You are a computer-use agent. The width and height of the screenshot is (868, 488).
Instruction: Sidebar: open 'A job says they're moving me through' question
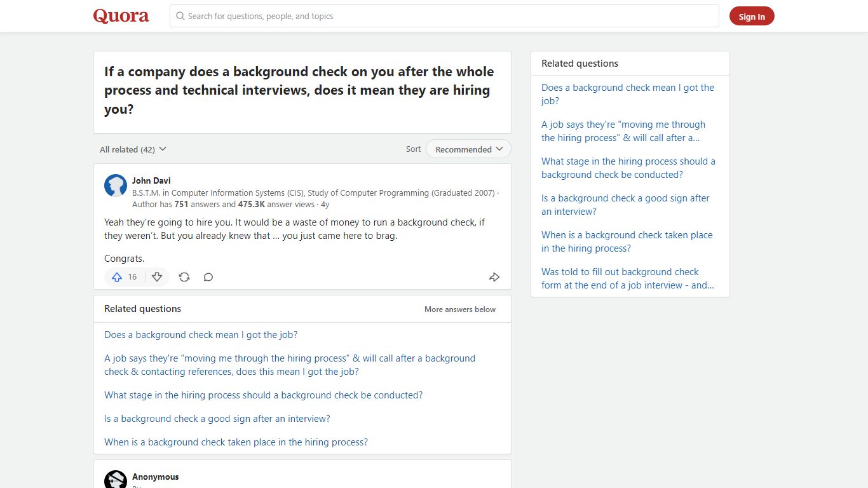coord(623,131)
